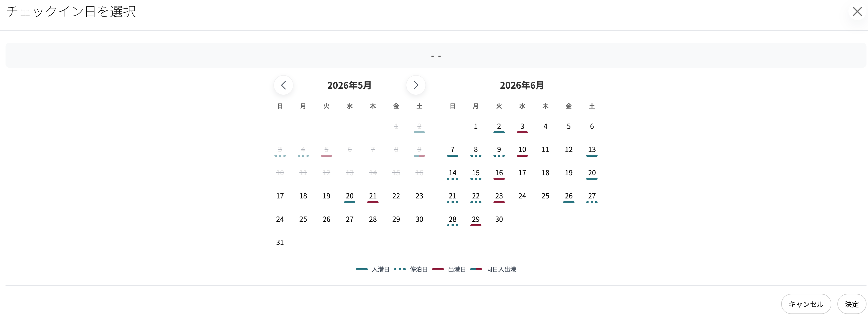Click the 入港日 legend indicator
Image resolution: width=868 pixels, height=319 pixels.
(x=372, y=269)
